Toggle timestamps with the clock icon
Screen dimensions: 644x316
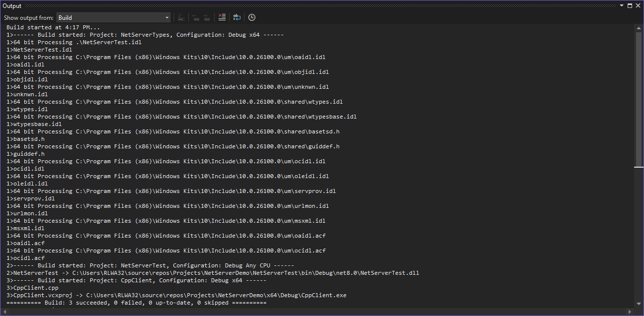[252, 17]
